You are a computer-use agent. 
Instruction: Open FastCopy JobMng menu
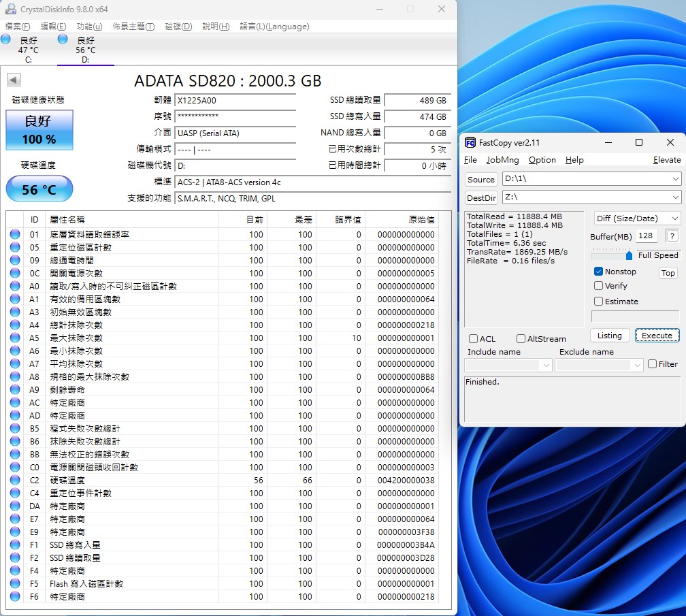[503, 160]
